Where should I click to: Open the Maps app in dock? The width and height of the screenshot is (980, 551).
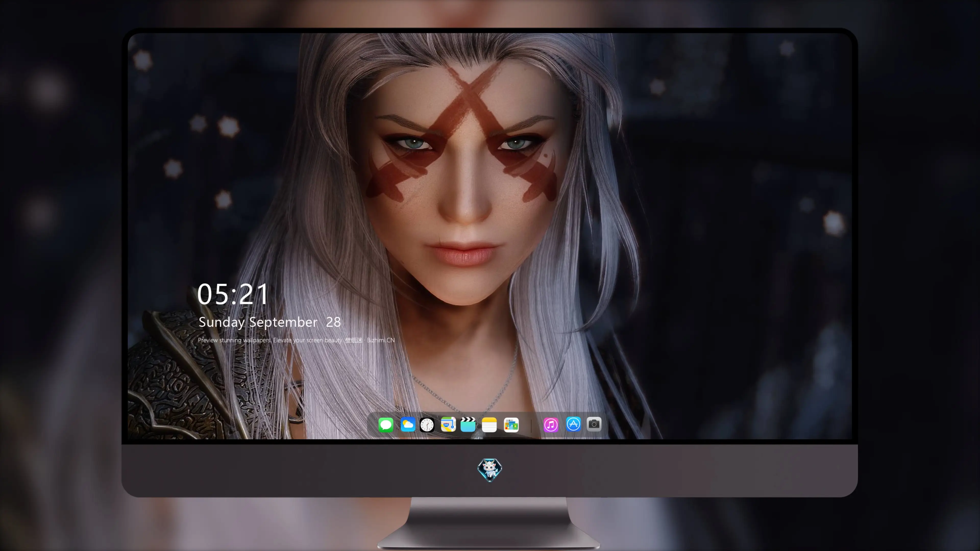tap(448, 424)
